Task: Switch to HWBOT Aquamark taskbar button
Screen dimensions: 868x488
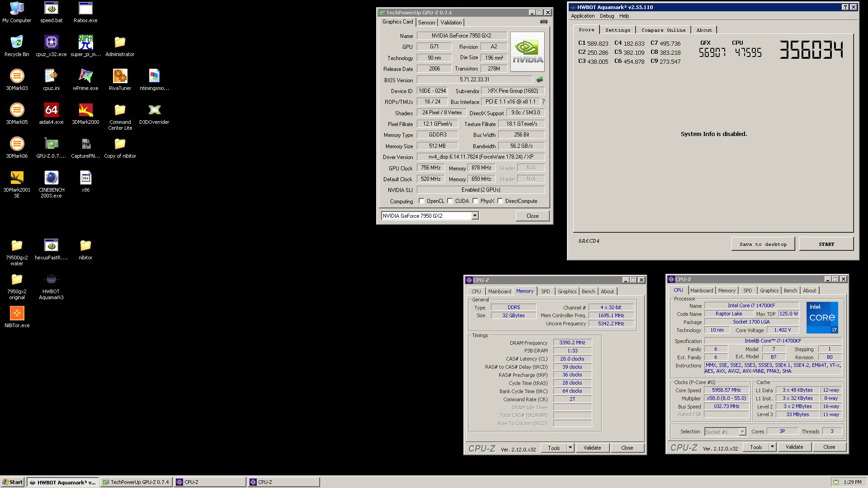Action: point(62,482)
